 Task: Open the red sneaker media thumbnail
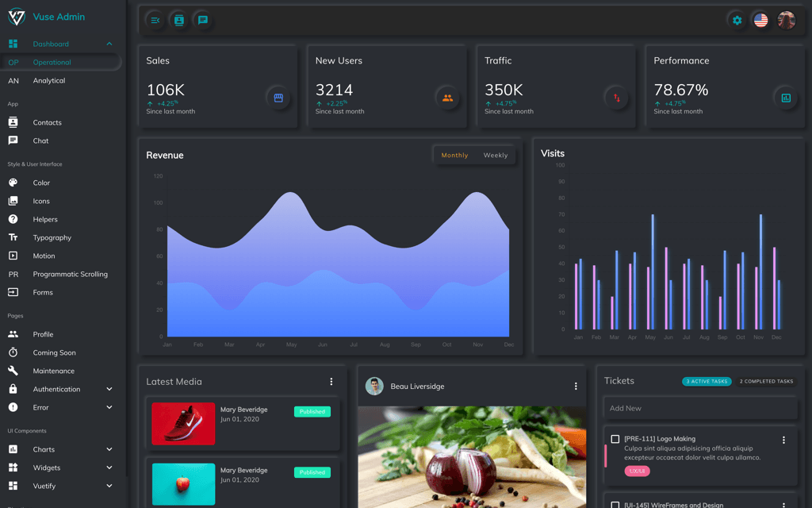click(x=183, y=424)
